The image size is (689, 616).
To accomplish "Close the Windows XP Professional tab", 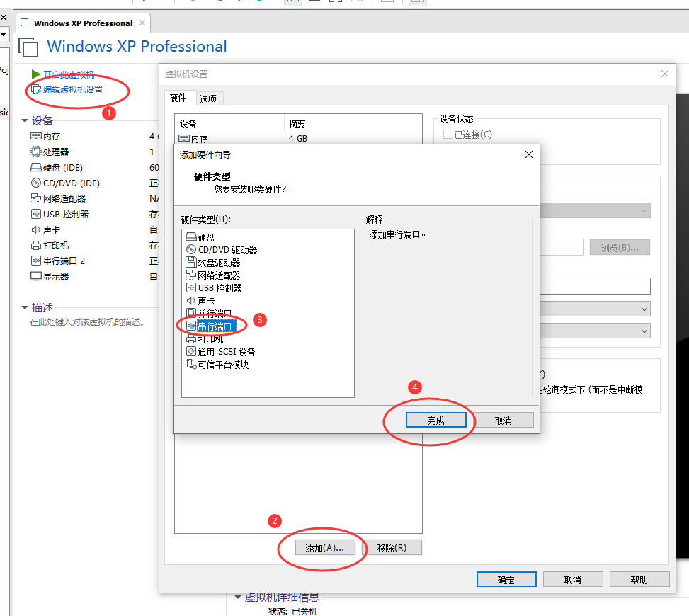I will tap(142, 23).
